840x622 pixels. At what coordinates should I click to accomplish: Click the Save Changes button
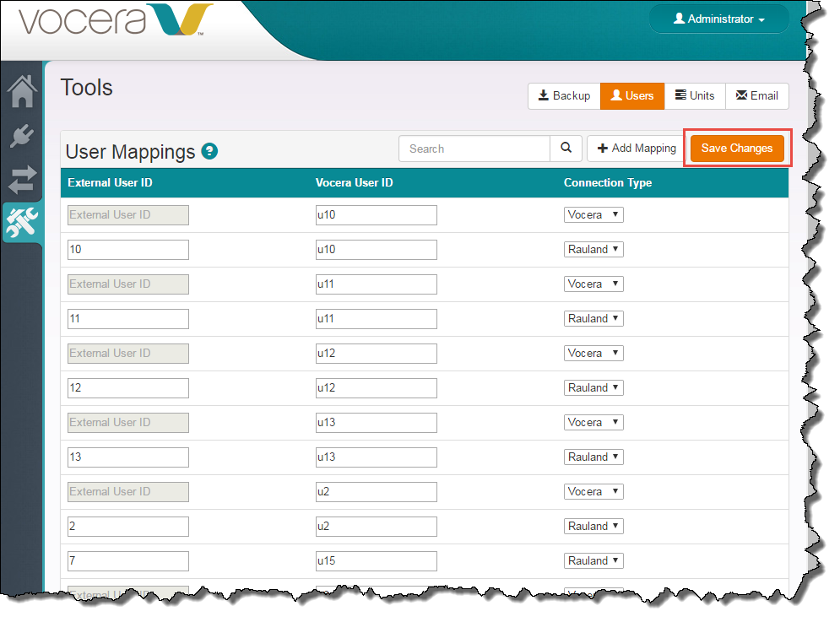(737, 149)
